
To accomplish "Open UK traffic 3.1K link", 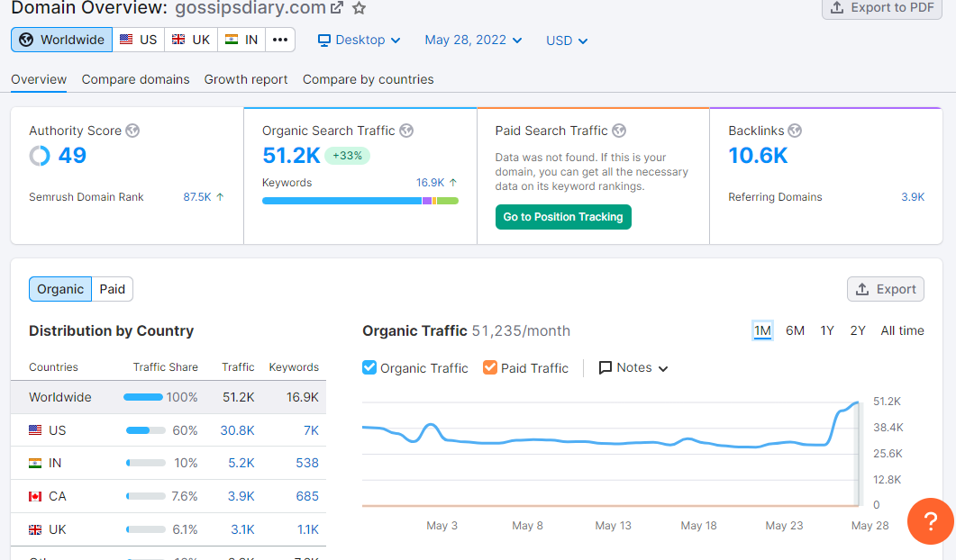I will click(242, 529).
